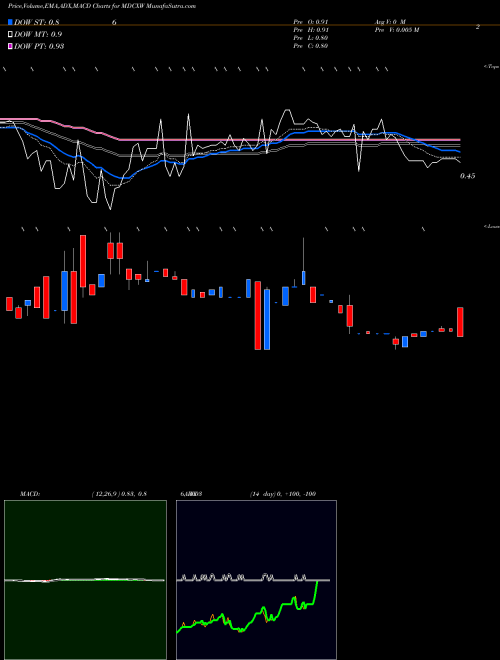This screenshot has height=660, width=500.
Task: Click the blue DOW ST legend swatch
Action: pos(10,22)
